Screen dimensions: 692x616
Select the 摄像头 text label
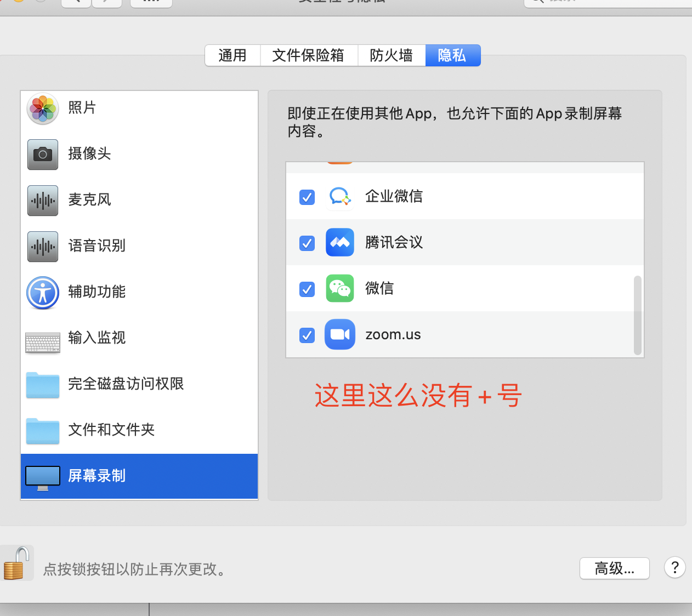tap(89, 153)
